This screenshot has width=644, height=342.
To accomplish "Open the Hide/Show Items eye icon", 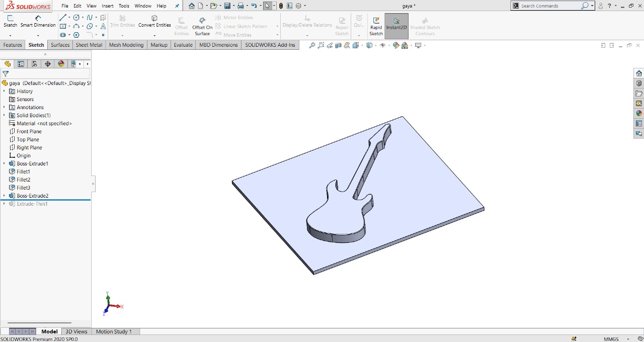I will 382,45.
